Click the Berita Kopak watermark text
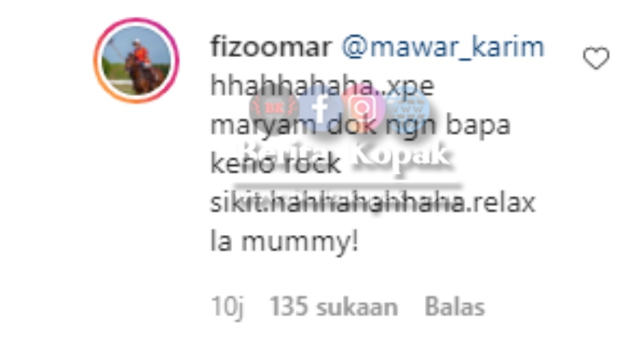This screenshot has width=644, height=346. (348, 155)
